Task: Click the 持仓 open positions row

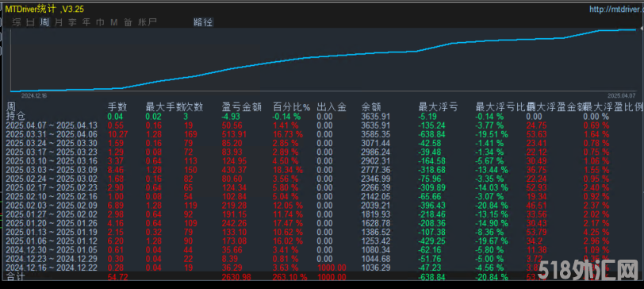Action: 321,117
